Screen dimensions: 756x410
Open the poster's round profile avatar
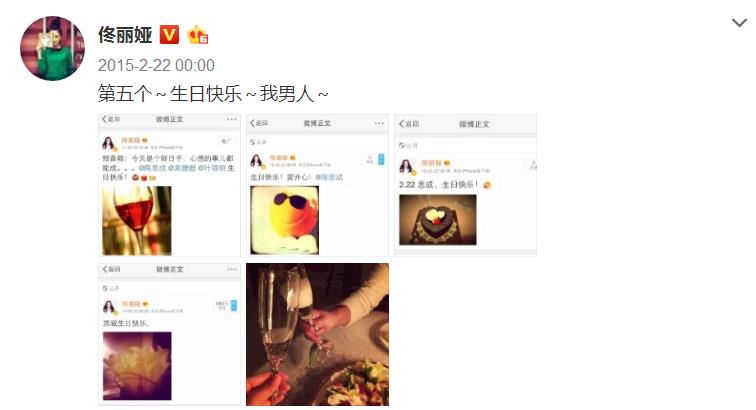click(52, 48)
